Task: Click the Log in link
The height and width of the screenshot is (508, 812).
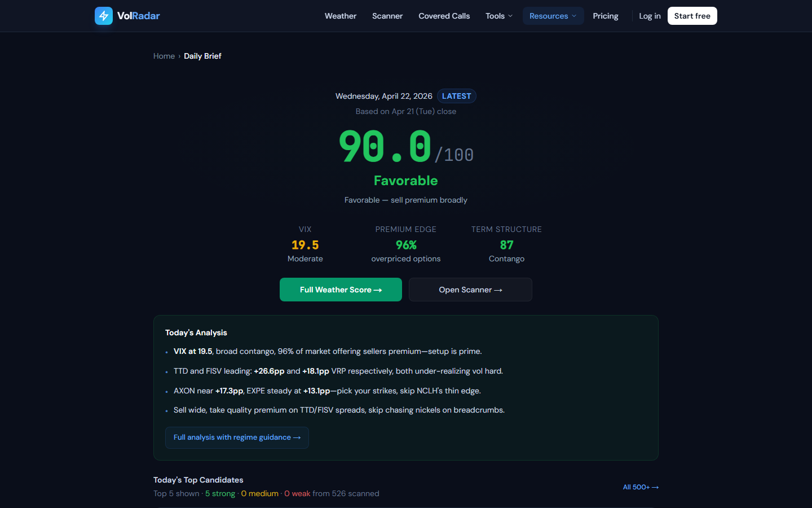Action: (650, 16)
